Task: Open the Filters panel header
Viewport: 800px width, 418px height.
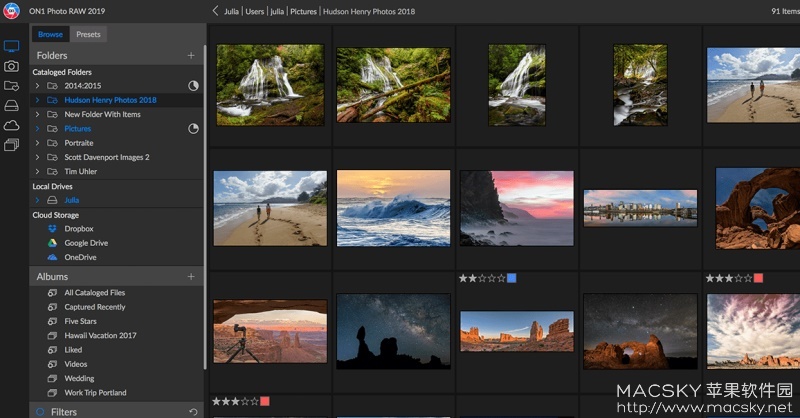Action: point(116,411)
